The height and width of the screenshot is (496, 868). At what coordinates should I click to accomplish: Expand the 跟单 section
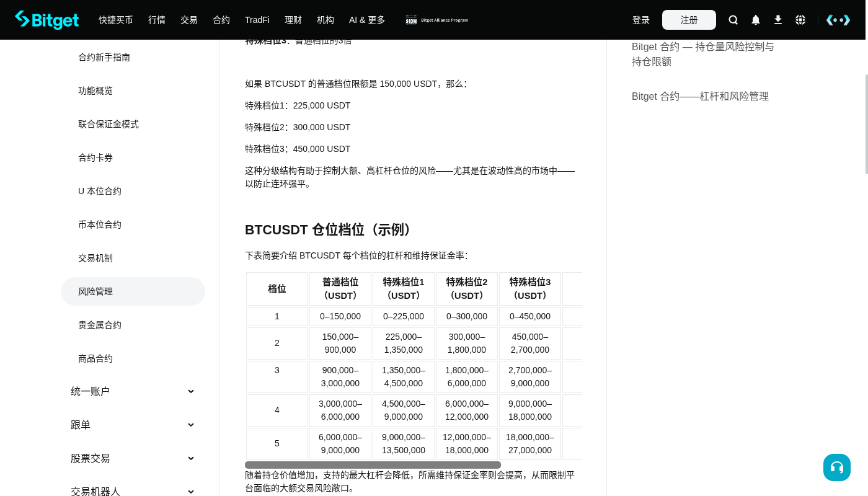click(133, 425)
